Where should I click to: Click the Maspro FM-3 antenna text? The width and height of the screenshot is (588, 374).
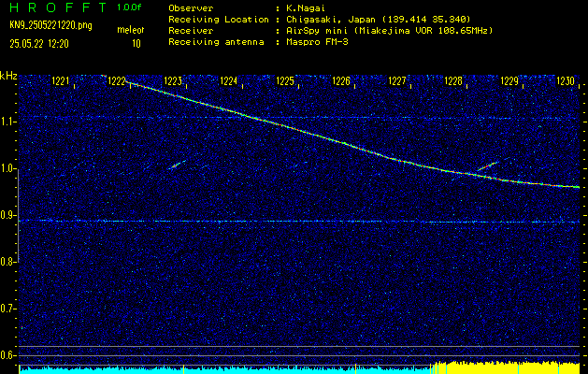pyautogui.click(x=317, y=42)
